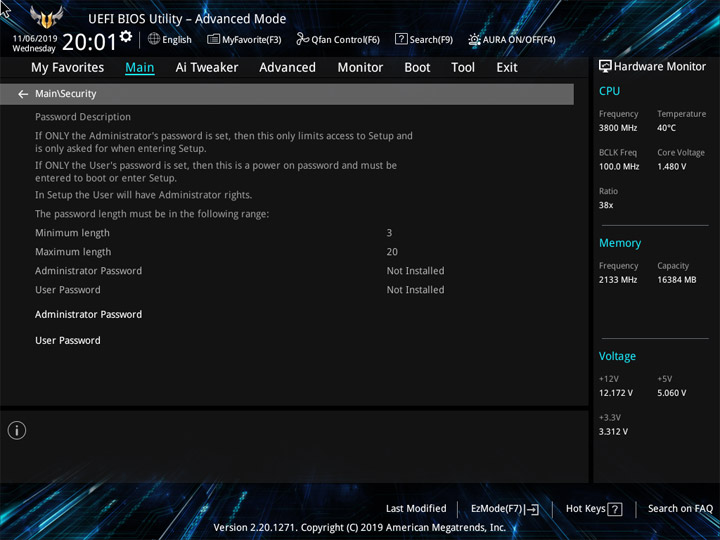
Task: Switch to Ai Tweaker tab
Action: tap(207, 68)
